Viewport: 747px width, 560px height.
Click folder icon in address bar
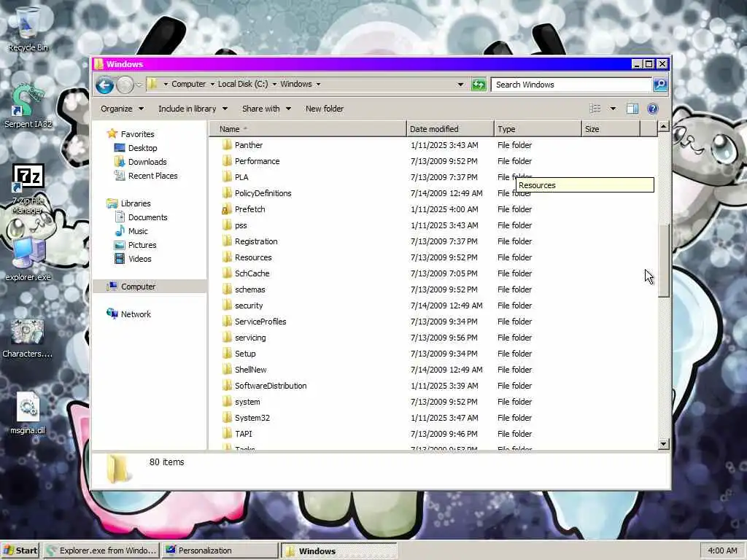point(152,85)
